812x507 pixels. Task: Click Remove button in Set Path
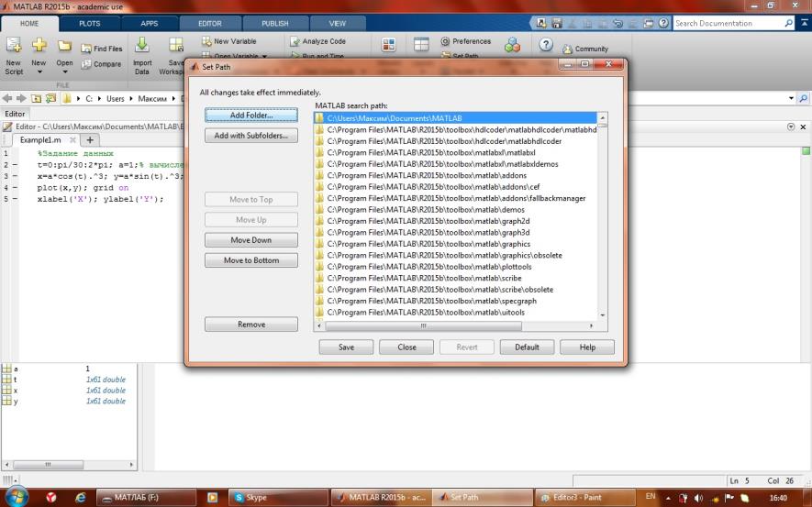click(x=251, y=325)
